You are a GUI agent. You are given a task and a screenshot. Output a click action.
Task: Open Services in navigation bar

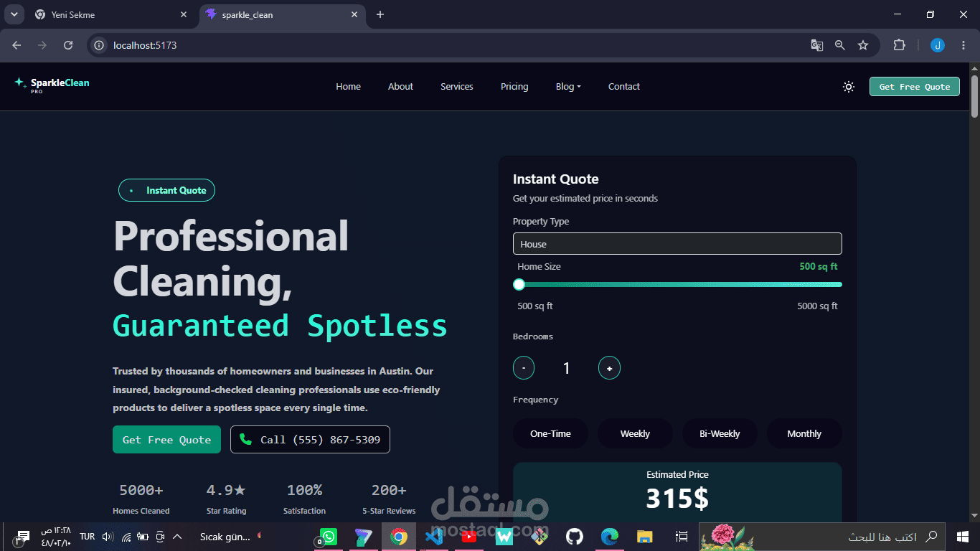[457, 87]
